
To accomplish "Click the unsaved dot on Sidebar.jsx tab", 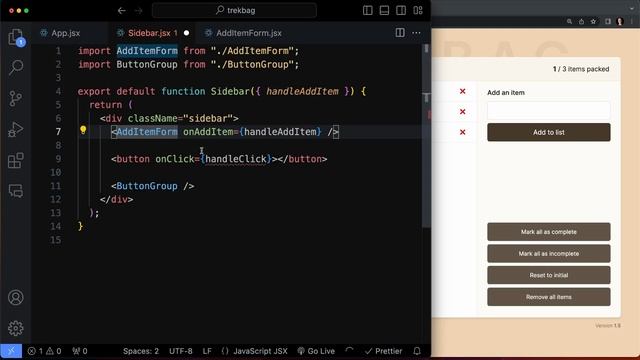I will [187, 33].
